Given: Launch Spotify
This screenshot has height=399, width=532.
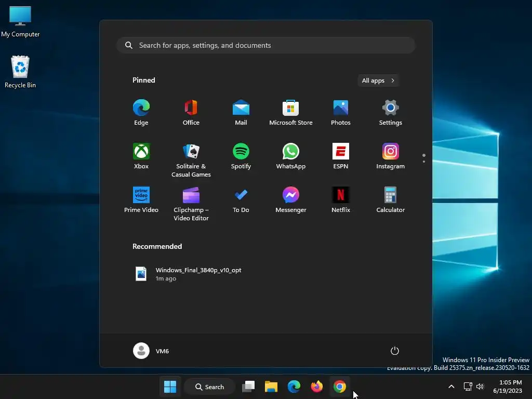Looking at the screenshot, I should pos(241,156).
